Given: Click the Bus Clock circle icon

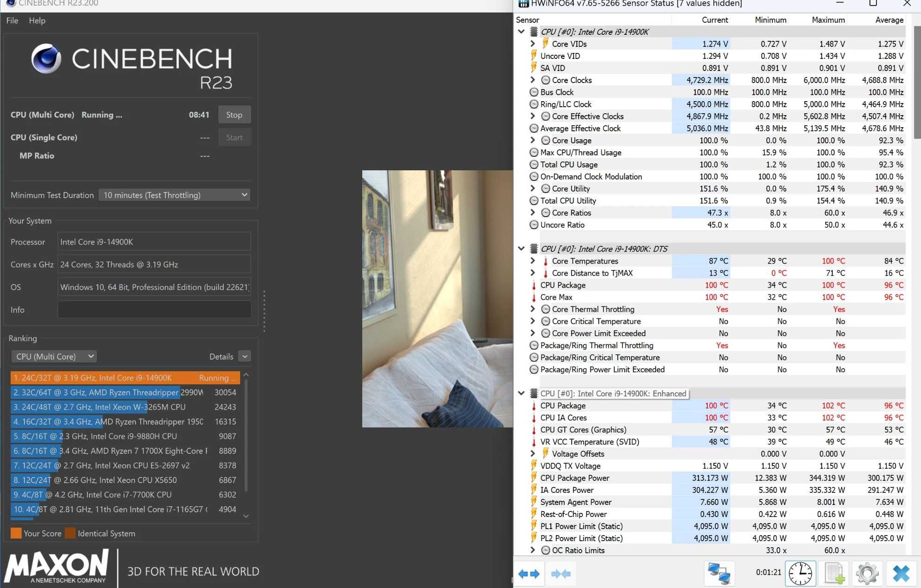Looking at the screenshot, I should (x=534, y=92).
